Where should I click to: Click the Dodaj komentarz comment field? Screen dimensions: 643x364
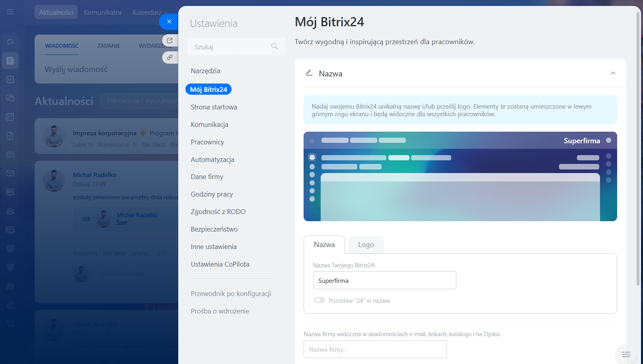click(x=135, y=274)
